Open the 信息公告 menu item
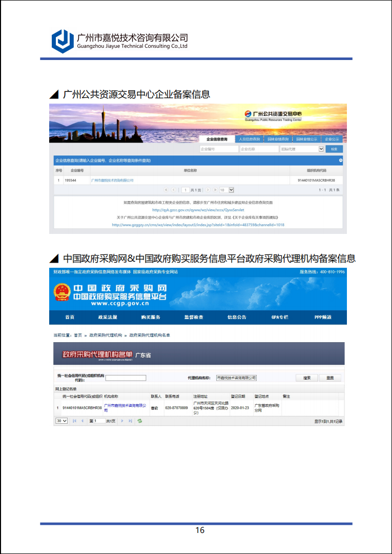 (237, 318)
